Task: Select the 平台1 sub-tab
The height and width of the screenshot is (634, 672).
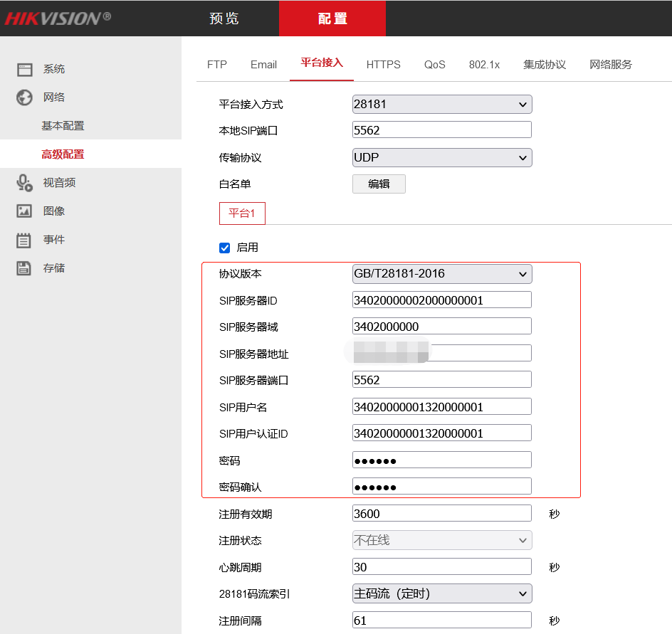Action: point(242,213)
